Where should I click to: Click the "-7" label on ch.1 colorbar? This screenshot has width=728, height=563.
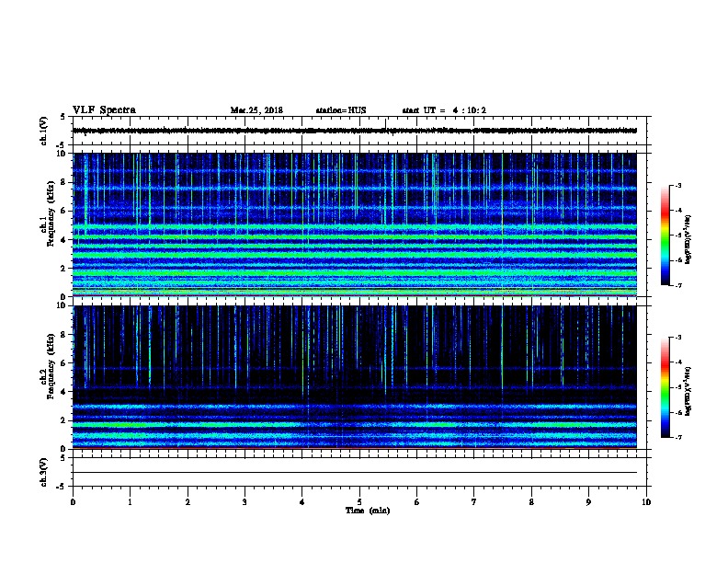coord(677,285)
